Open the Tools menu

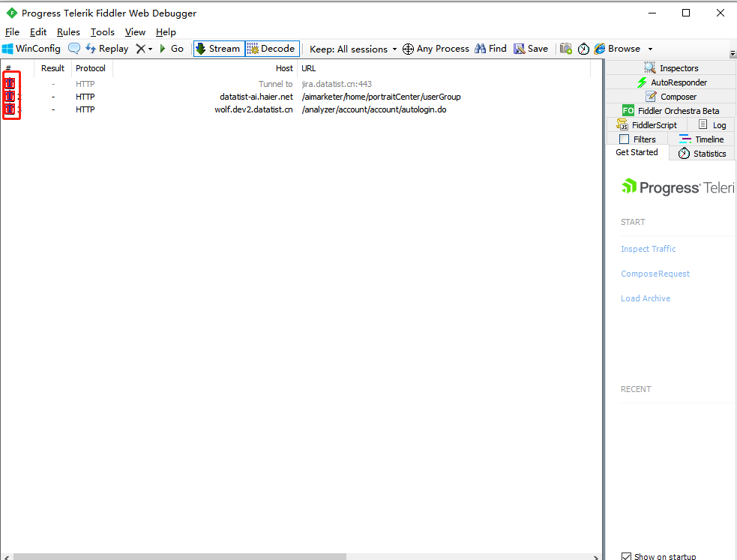[x=103, y=32]
